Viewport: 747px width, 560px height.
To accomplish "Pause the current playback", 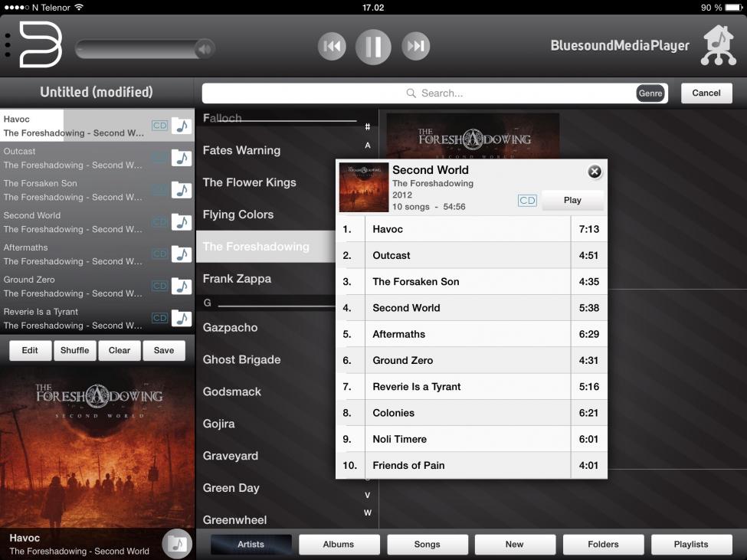I will pos(373,47).
